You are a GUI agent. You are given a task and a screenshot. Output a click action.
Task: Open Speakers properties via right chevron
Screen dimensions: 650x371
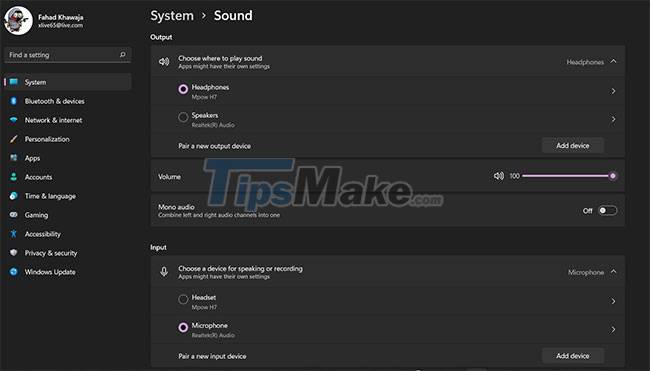[x=613, y=119]
